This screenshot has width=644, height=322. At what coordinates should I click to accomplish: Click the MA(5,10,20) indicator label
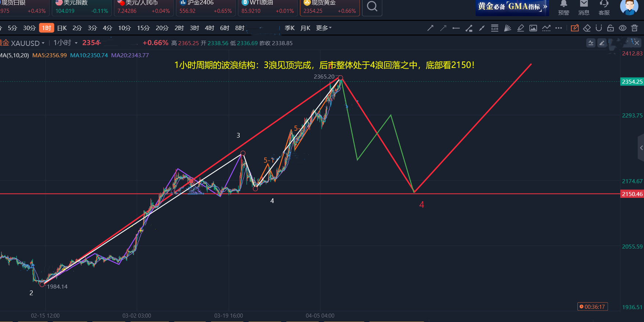14,55
